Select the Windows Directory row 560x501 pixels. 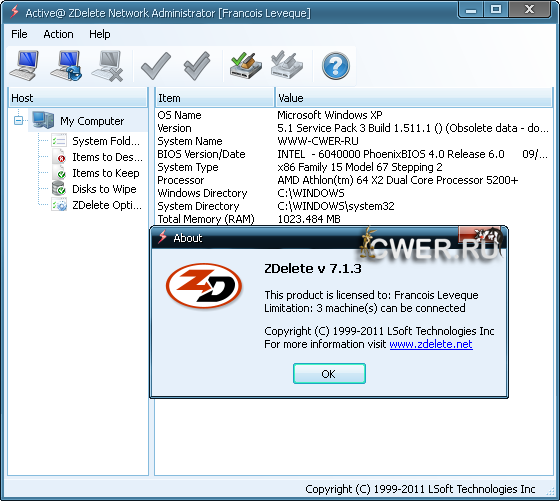354,193
